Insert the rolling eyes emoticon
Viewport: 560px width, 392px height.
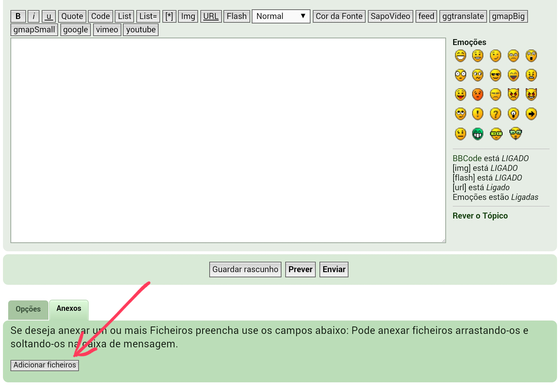461,114
